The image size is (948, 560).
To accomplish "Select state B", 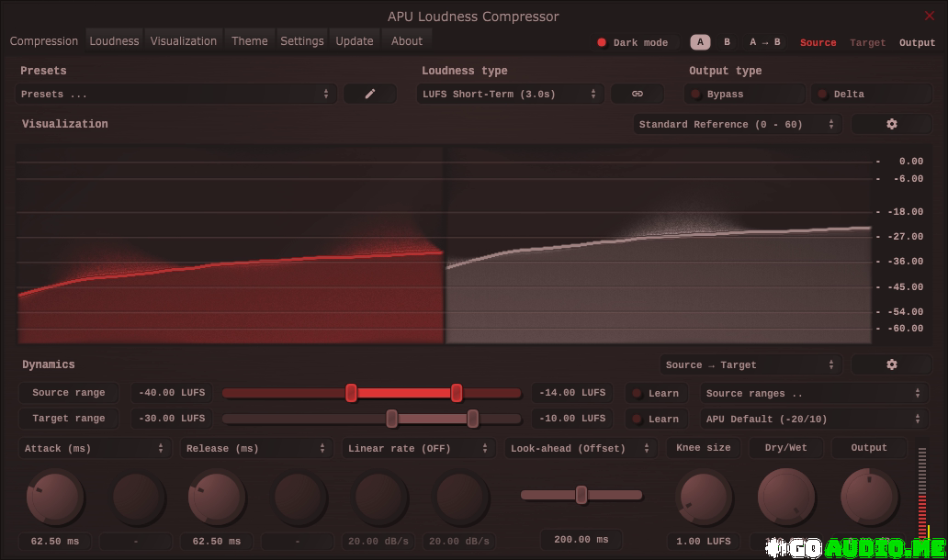I will tap(727, 41).
